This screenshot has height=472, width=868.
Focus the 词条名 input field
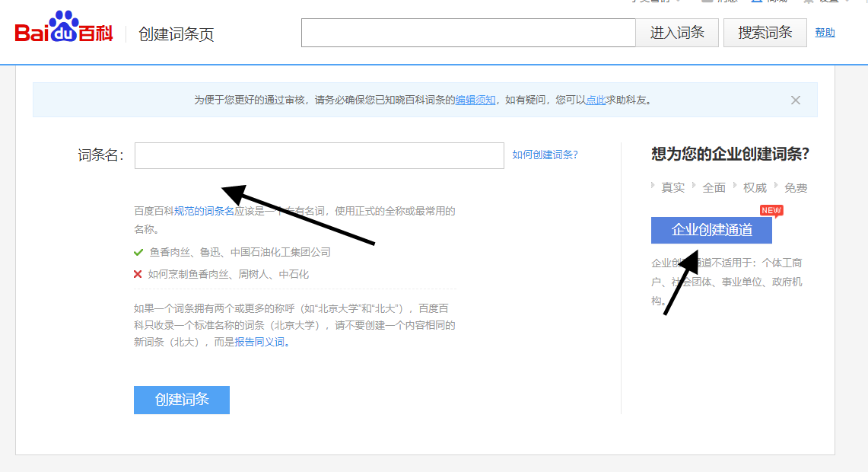(320, 155)
